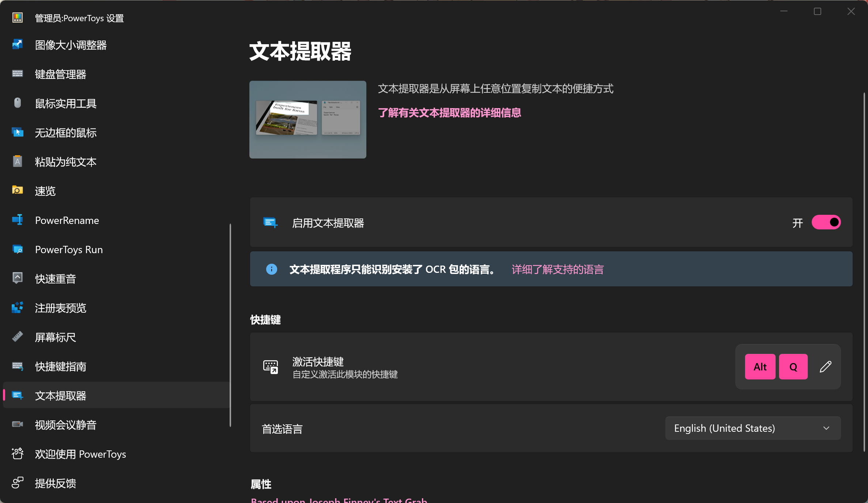Minimize the PowerToys settings window

tap(784, 11)
